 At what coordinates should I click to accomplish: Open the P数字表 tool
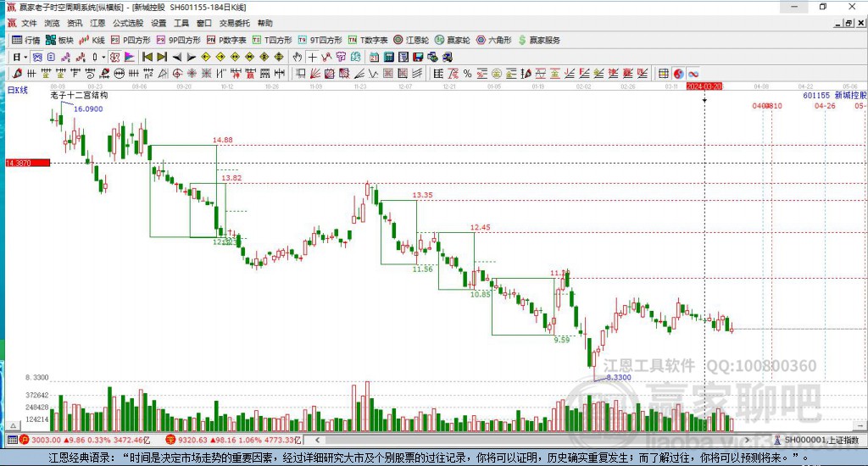click(x=226, y=40)
